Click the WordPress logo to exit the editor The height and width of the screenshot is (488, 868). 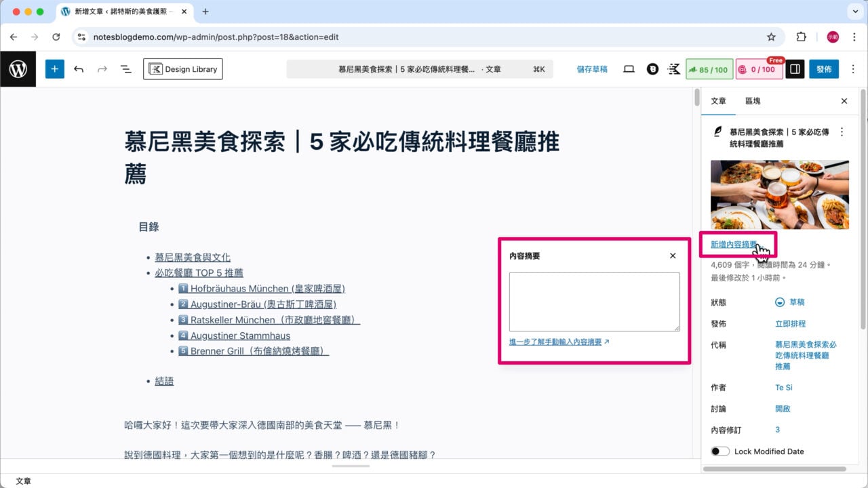pyautogui.click(x=18, y=68)
